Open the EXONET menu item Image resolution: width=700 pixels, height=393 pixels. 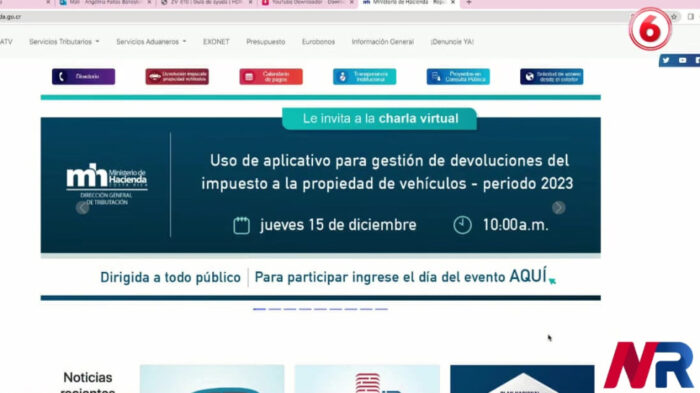[x=216, y=42]
